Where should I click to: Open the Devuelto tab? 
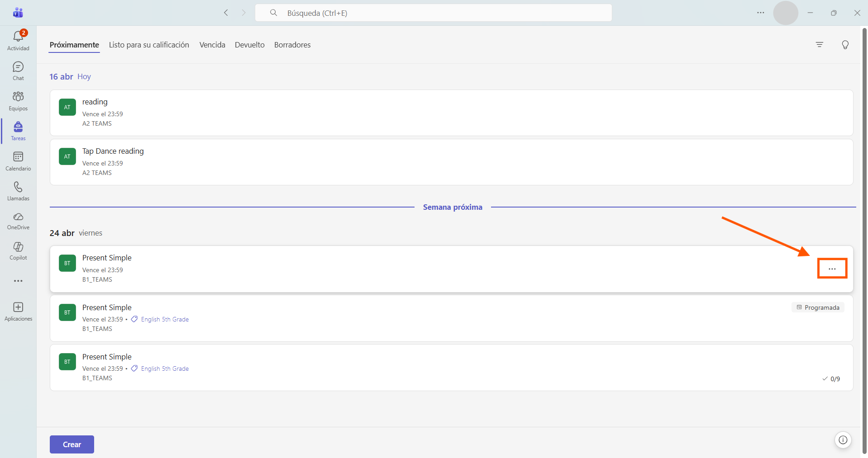(x=250, y=45)
